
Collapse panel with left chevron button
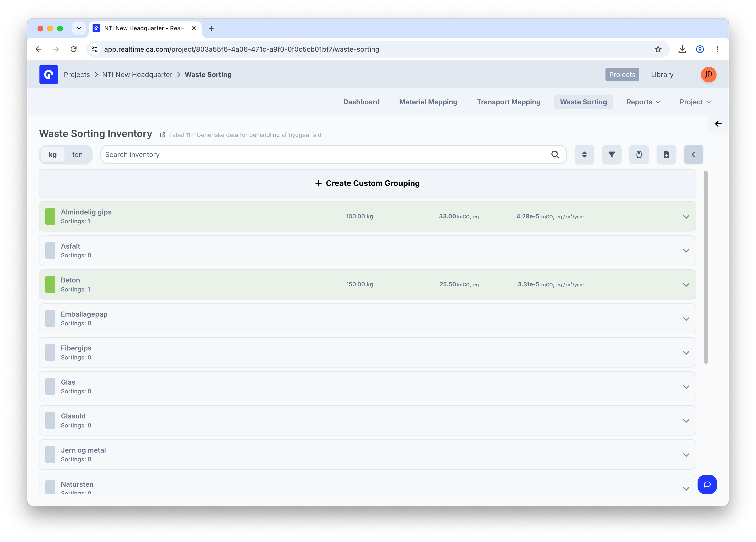click(x=693, y=155)
